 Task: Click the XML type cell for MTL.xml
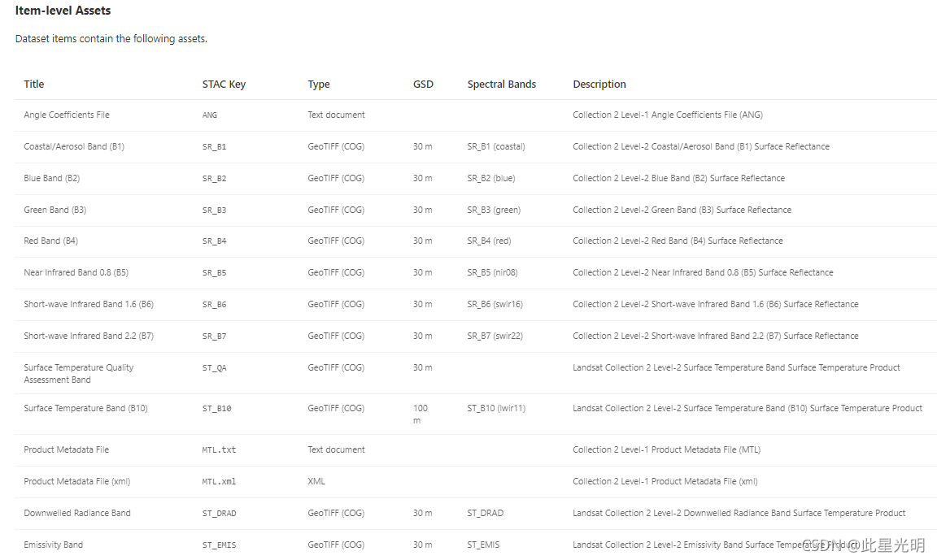click(x=316, y=482)
